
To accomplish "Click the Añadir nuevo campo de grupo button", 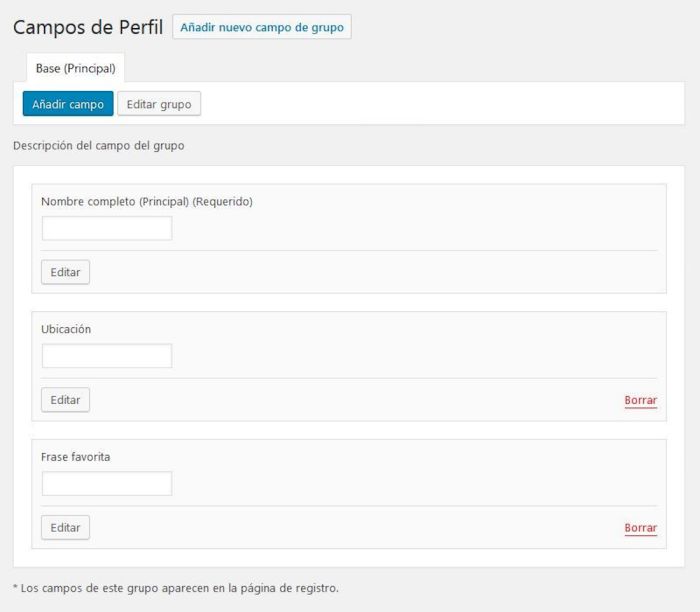I will coord(262,27).
